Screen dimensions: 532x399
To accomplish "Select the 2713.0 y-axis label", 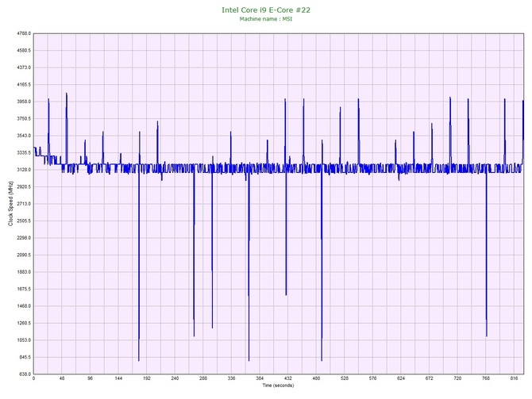I will tap(24, 204).
